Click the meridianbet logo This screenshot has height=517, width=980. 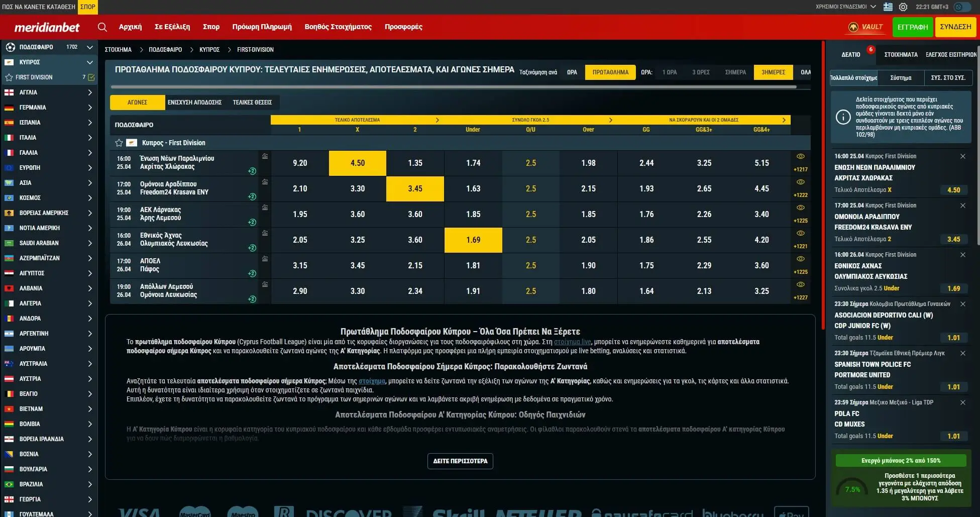[47, 27]
